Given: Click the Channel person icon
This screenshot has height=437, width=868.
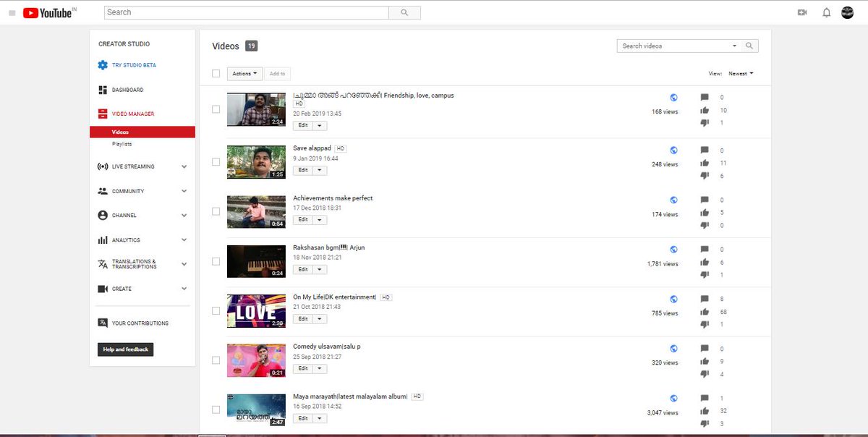Looking at the screenshot, I should click(x=103, y=216).
